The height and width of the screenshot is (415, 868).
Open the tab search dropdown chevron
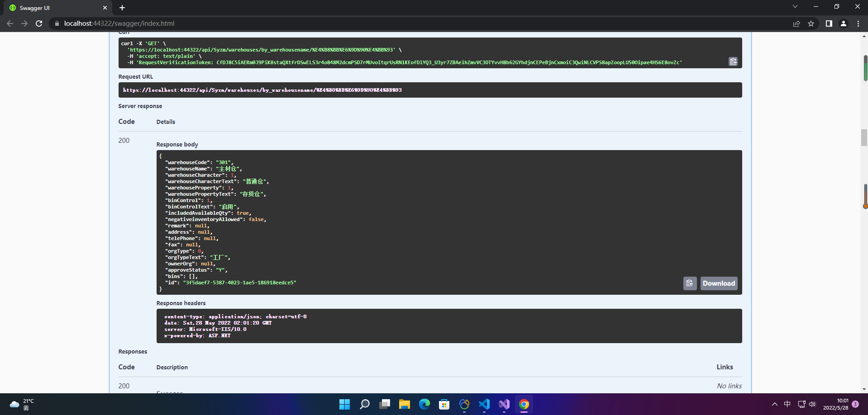coord(795,6)
